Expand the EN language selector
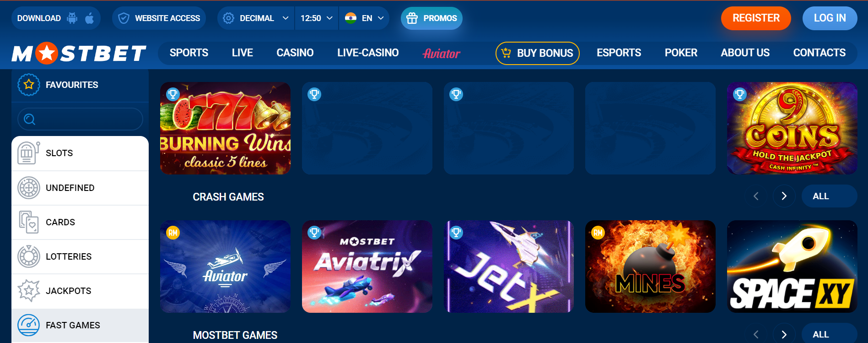The width and height of the screenshot is (868, 343). pos(364,18)
